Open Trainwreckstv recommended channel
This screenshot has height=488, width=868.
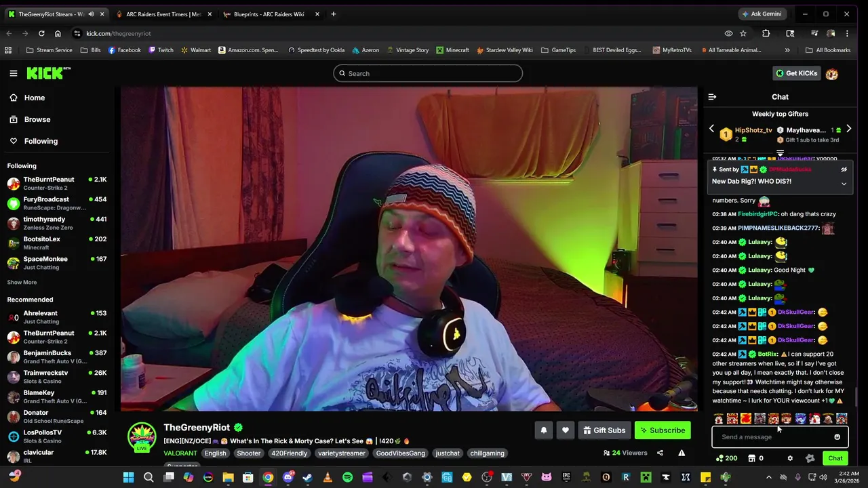click(x=57, y=377)
